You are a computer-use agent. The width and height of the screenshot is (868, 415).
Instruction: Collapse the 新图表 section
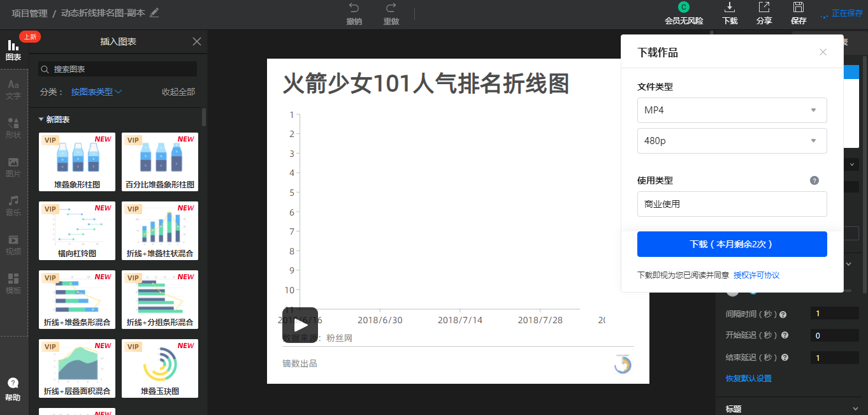pyautogui.click(x=54, y=119)
